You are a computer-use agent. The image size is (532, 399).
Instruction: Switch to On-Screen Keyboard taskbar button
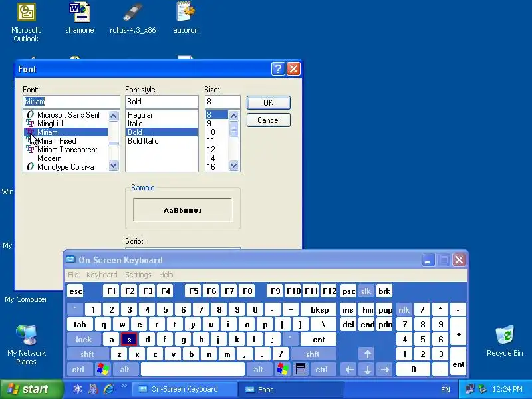tap(184, 389)
